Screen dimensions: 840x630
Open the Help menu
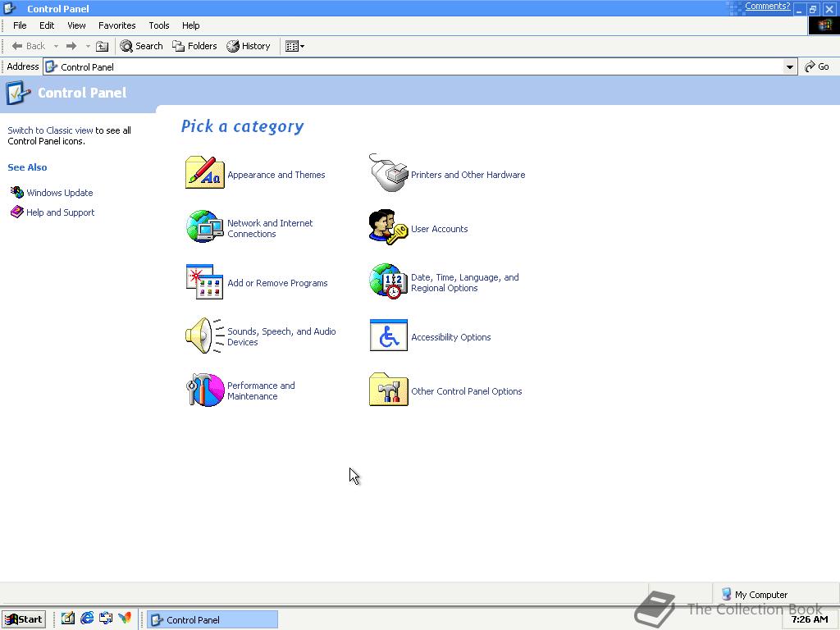(190, 25)
